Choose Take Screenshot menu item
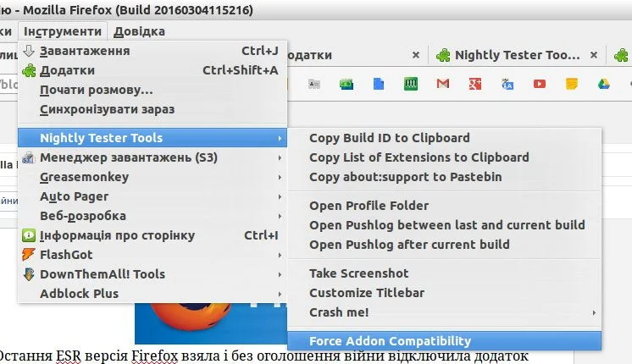This screenshot has width=632, height=364. 444,273
